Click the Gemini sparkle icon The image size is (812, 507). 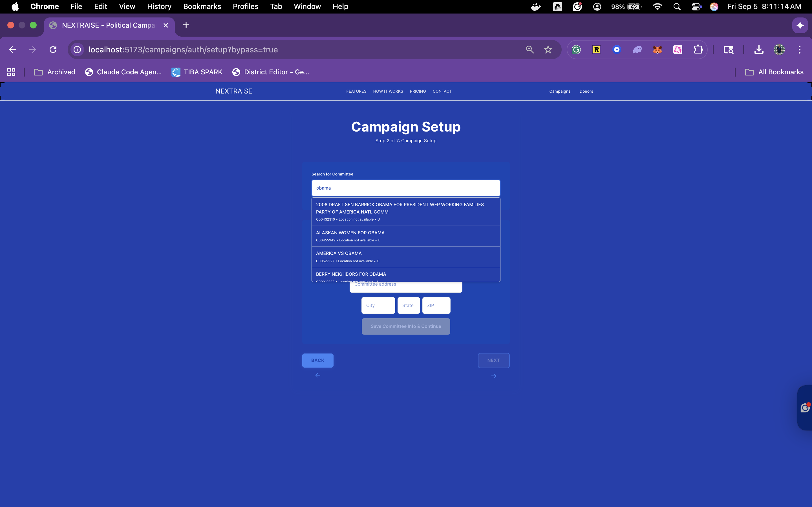click(x=800, y=25)
